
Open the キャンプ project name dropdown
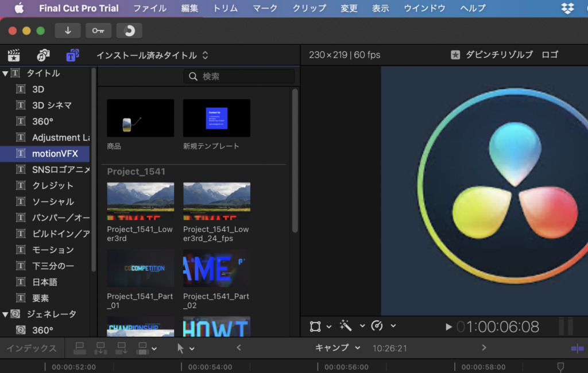(x=338, y=348)
